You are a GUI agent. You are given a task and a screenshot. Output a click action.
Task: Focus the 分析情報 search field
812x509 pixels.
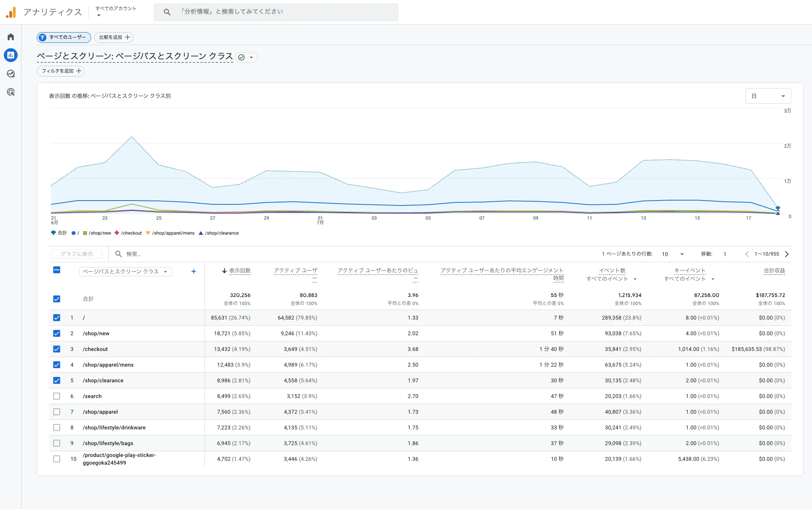[276, 12]
